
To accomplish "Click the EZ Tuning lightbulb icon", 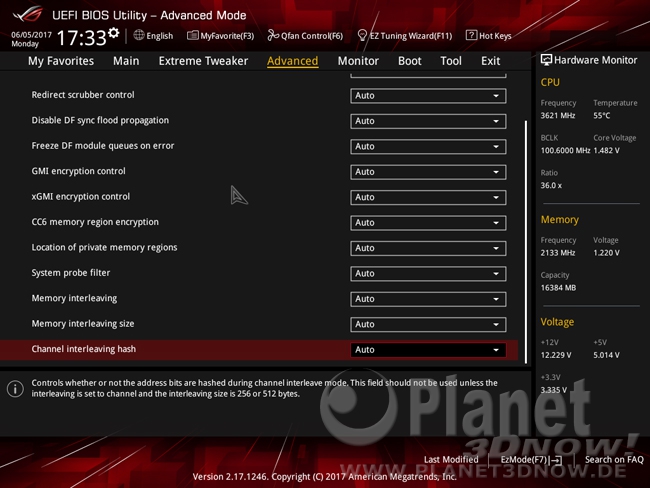I will pos(362,35).
